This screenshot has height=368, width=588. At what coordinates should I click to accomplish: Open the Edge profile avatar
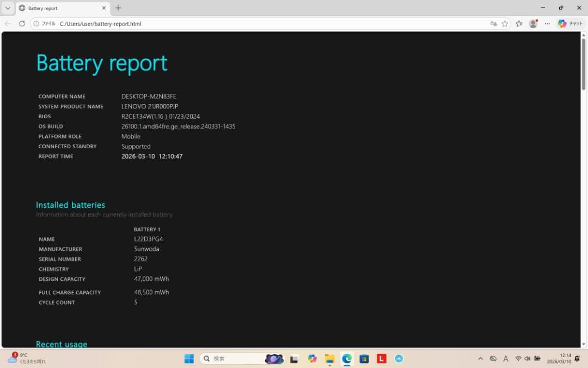pyautogui.click(x=533, y=23)
